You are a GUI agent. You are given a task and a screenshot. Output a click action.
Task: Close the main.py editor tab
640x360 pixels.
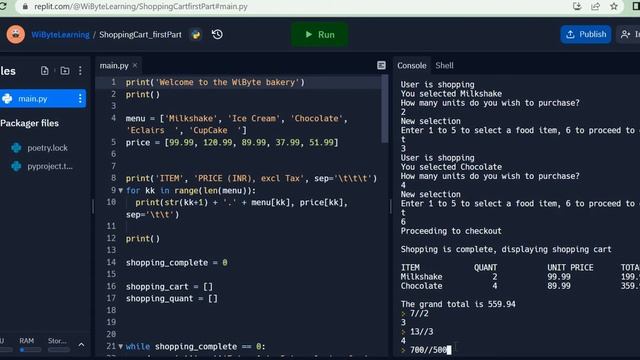pyautogui.click(x=135, y=65)
